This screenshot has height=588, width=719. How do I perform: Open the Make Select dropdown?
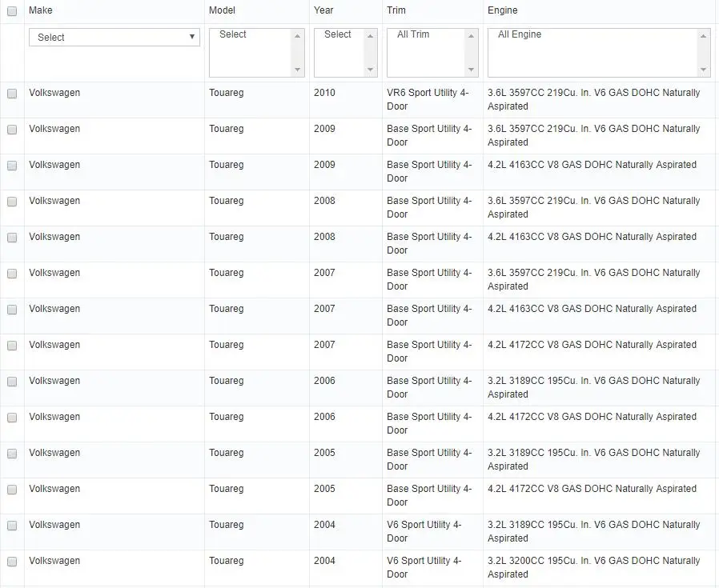click(114, 37)
